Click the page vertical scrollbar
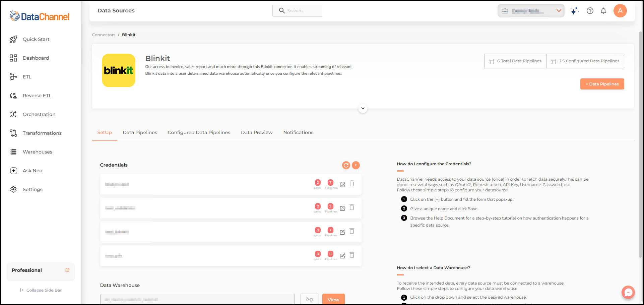The height and width of the screenshot is (305, 644). coord(640,144)
